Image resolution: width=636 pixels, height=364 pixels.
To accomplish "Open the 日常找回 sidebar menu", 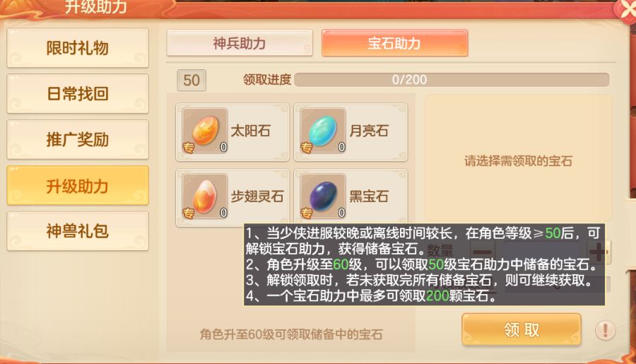I will 78,94.
